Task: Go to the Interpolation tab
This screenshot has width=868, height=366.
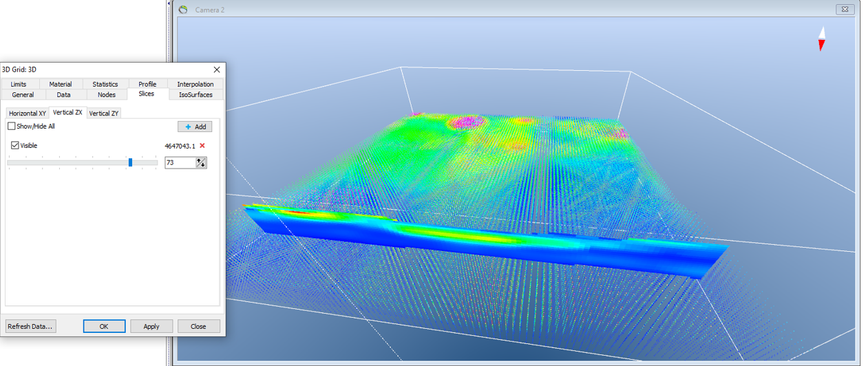Action: (x=195, y=84)
